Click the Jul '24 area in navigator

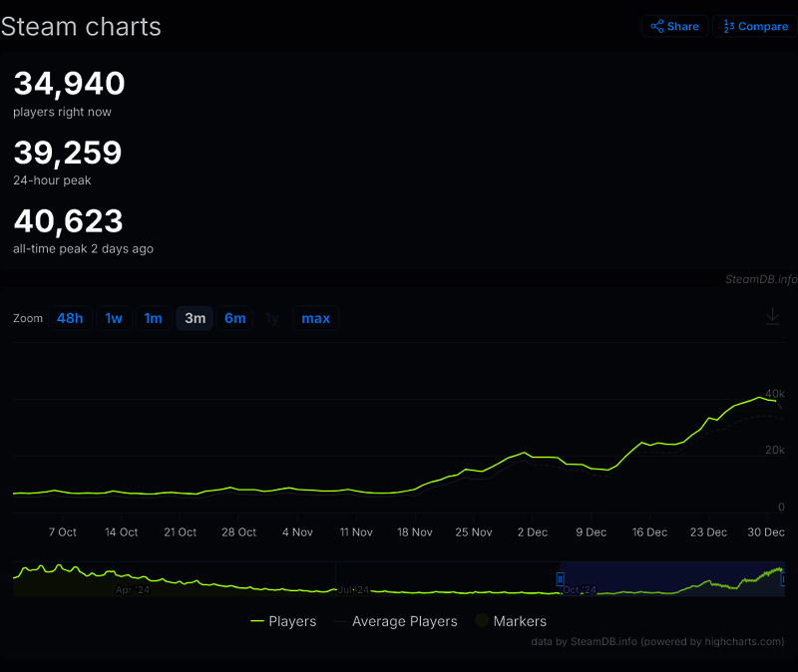tap(354, 590)
